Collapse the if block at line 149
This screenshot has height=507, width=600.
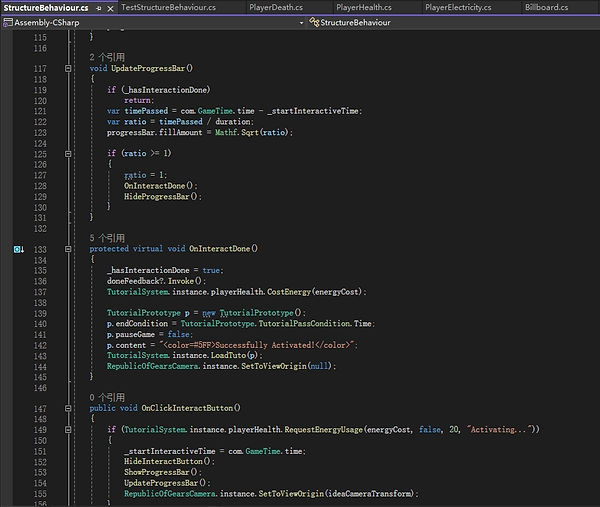68,430
